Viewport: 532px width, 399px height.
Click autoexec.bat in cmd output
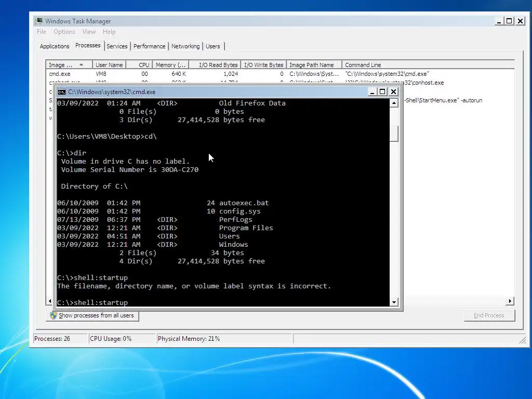pos(244,203)
